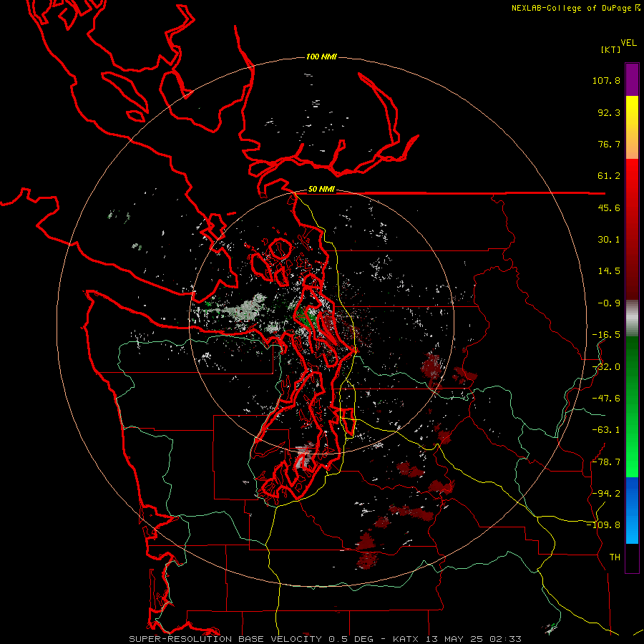This screenshot has width=644, height=644.
Task: Click the -32.0 legend value
Action: pos(606,367)
